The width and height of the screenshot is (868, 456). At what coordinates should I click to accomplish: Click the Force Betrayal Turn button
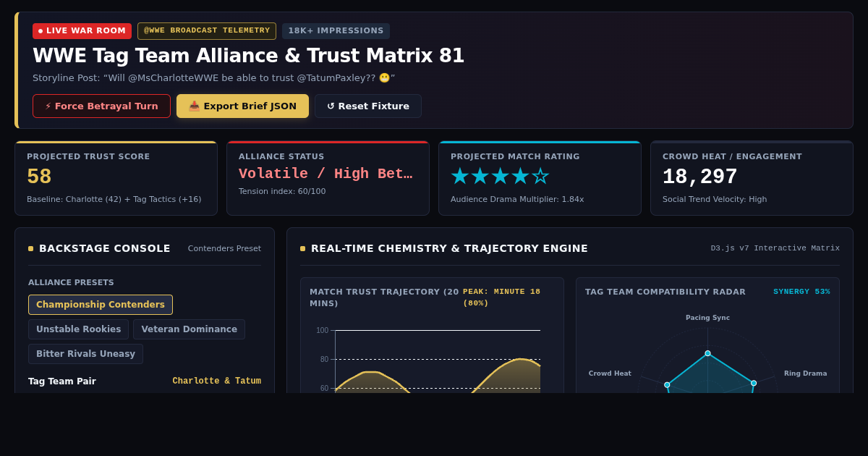pos(101,106)
